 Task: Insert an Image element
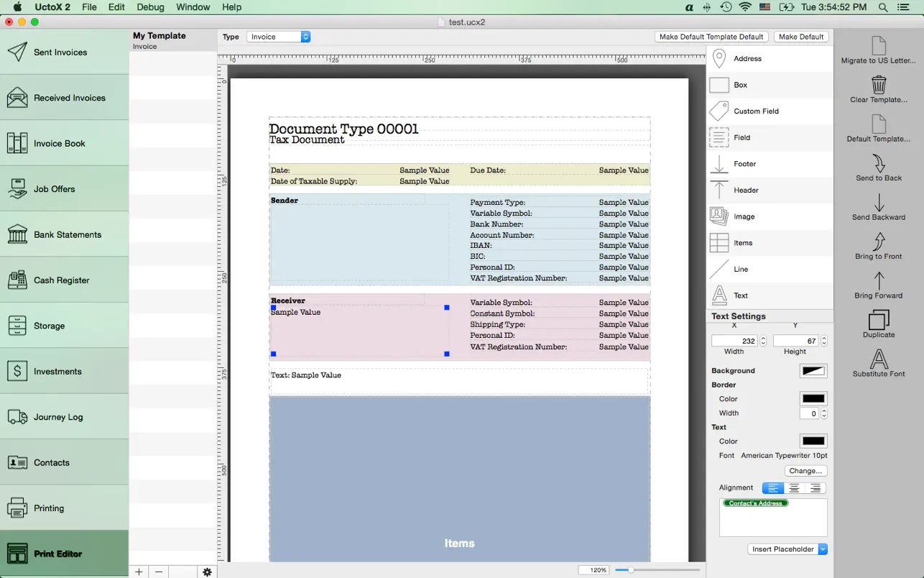(719, 216)
